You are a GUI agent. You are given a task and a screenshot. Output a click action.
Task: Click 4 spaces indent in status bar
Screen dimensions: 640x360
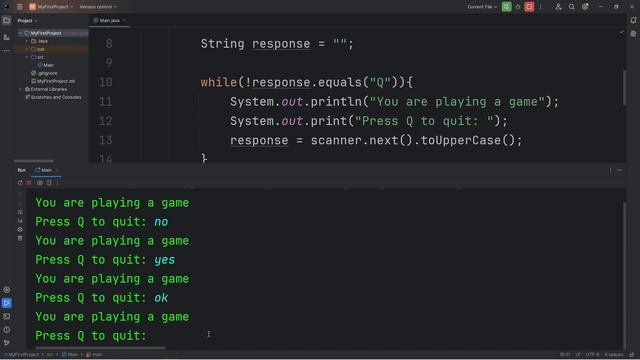(613, 355)
